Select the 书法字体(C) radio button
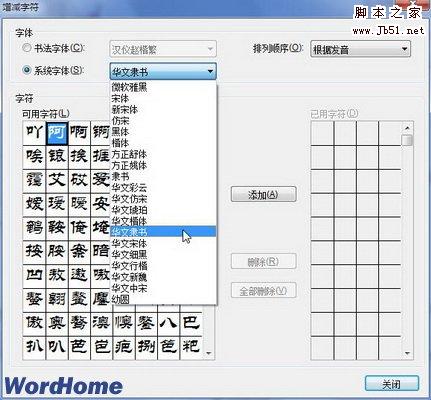Image resolution: width=431 pixels, height=400 pixels. pyautogui.click(x=27, y=48)
